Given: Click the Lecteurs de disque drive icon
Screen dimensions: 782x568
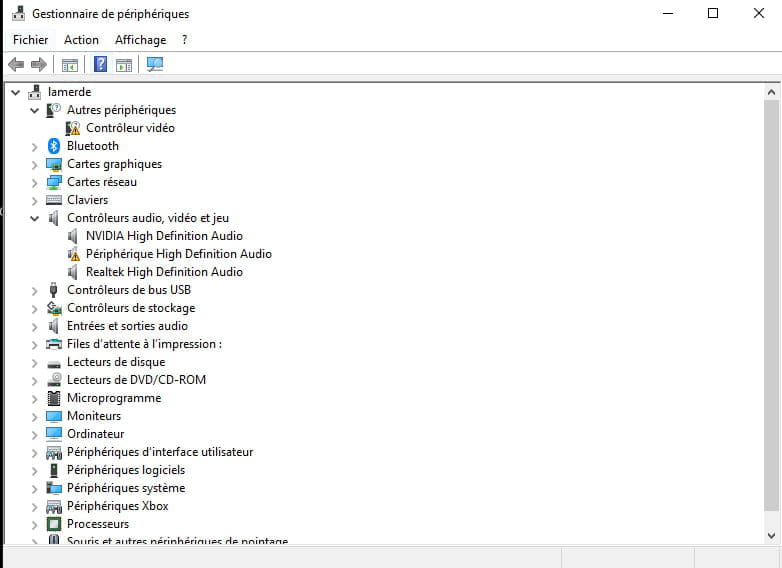Looking at the screenshot, I should click(x=54, y=365).
